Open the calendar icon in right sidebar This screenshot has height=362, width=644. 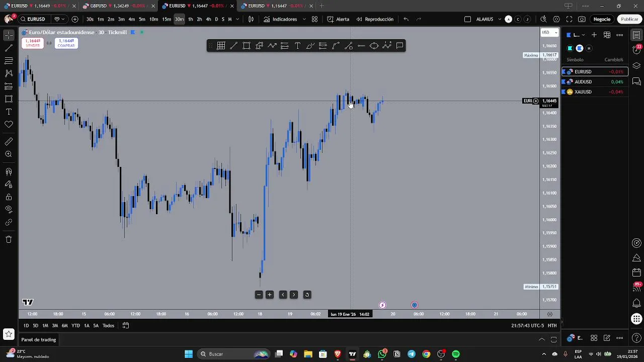[x=636, y=273]
